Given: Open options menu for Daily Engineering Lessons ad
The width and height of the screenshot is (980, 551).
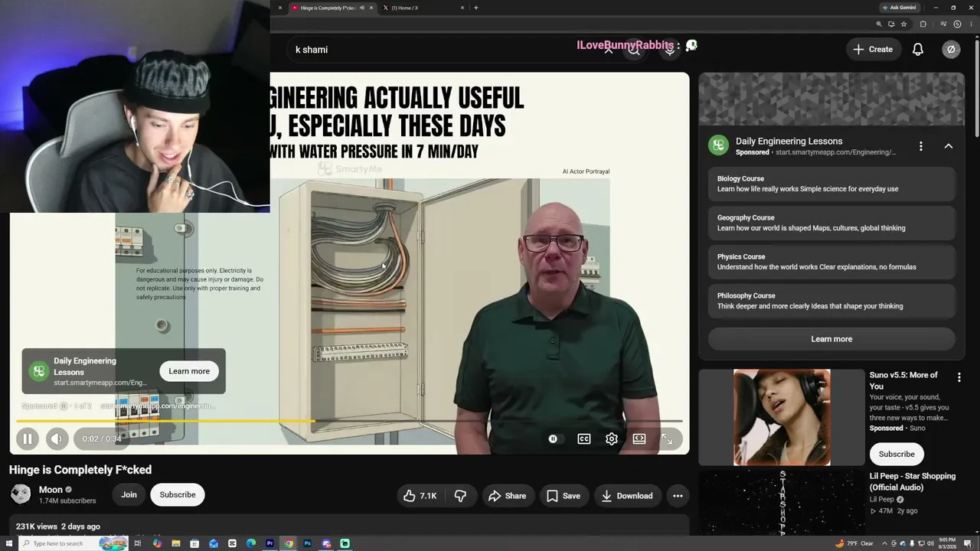Looking at the screenshot, I should (921, 146).
